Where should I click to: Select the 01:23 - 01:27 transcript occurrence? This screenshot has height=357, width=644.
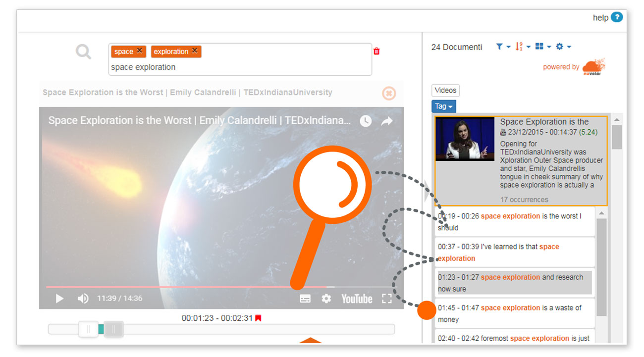[x=514, y=283]
